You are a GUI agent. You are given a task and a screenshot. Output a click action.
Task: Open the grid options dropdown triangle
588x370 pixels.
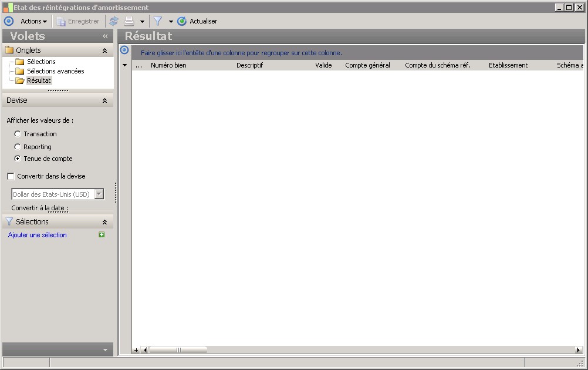click(x=124, y=65)
